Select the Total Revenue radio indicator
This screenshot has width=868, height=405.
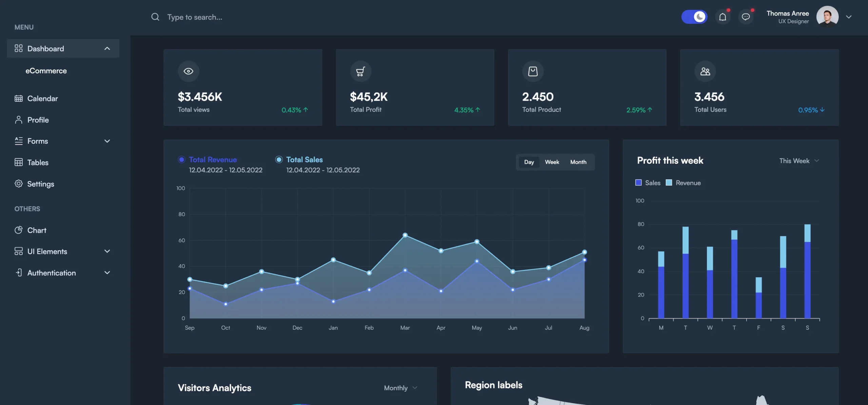[182, 159]
